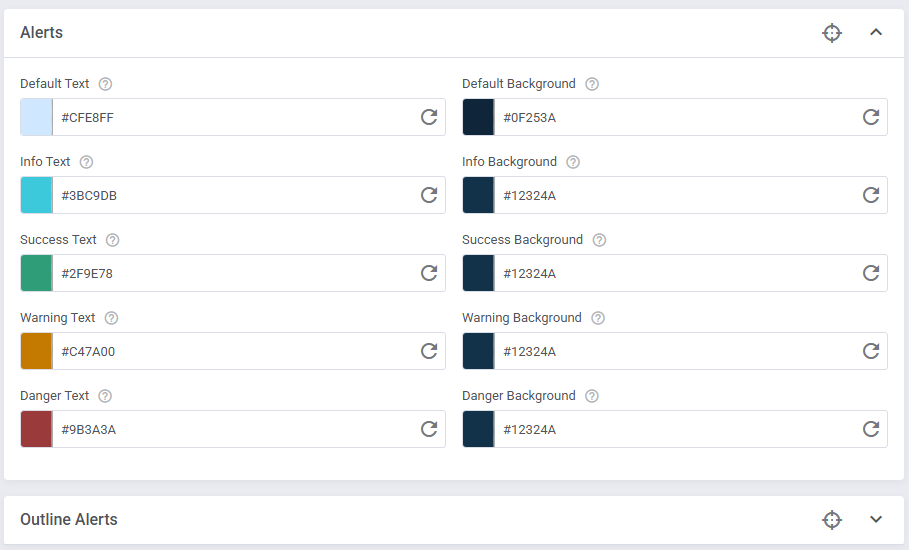
Task: Edit the Success Text hex field
Action: pyautogui.click(x=230, y=273)
